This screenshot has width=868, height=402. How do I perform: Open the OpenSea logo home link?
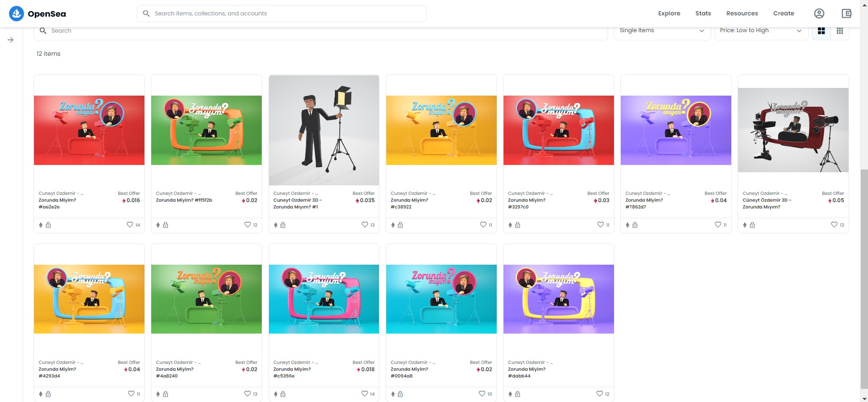[38, 14]
